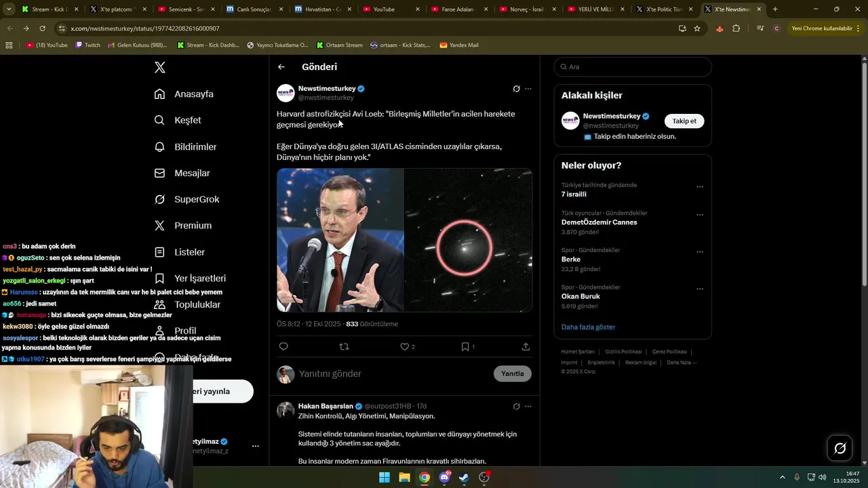Open 3I/ATLAS comet image in post
This screenshot has height=488, width=868.
(469, 240)
